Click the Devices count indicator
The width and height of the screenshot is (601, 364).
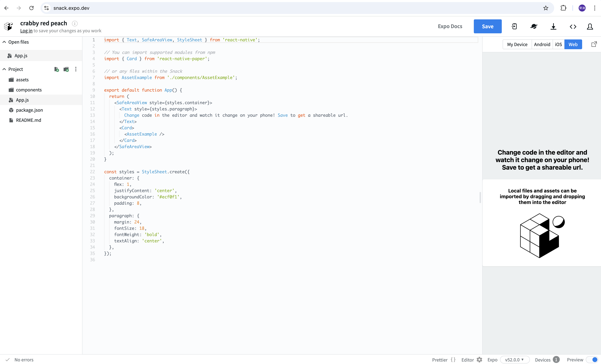click(556, 360)
